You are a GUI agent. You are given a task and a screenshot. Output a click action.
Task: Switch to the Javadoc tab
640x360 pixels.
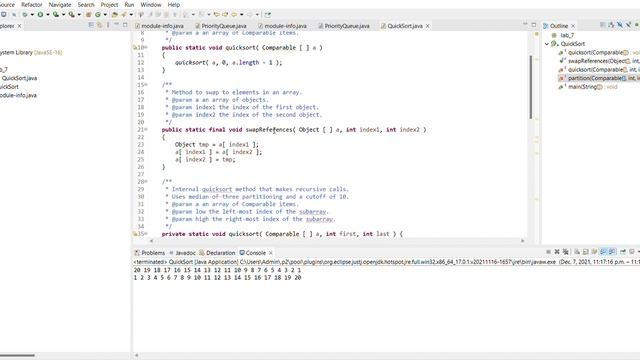click(x=182, y=253)
